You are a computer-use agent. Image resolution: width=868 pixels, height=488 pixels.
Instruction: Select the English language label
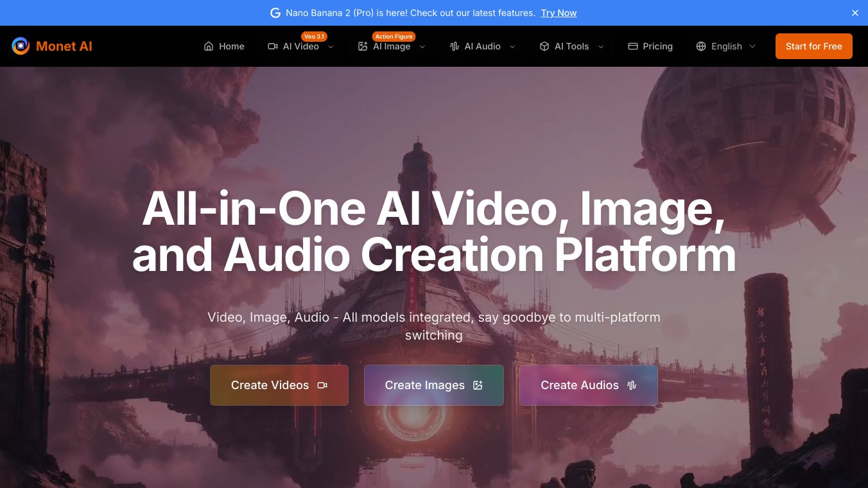click(727, 46)
